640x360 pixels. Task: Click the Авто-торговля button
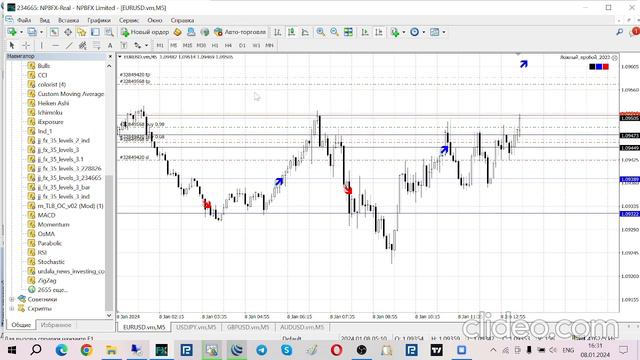point(240,32)
